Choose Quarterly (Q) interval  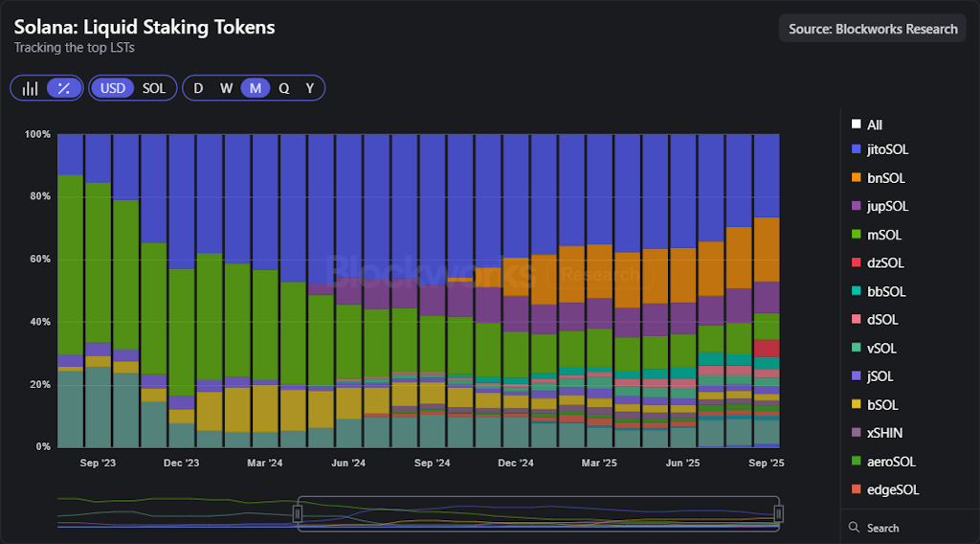[284, 88]
